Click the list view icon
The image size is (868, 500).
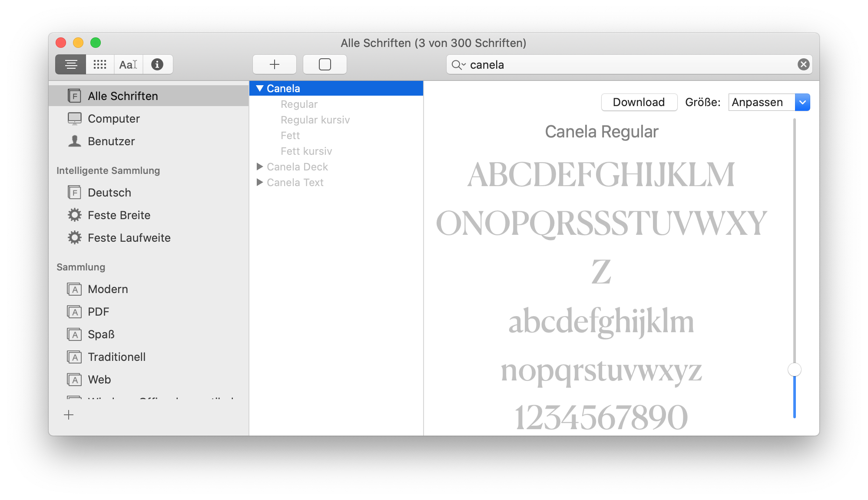pyautogui.click(x=71, y=64)
